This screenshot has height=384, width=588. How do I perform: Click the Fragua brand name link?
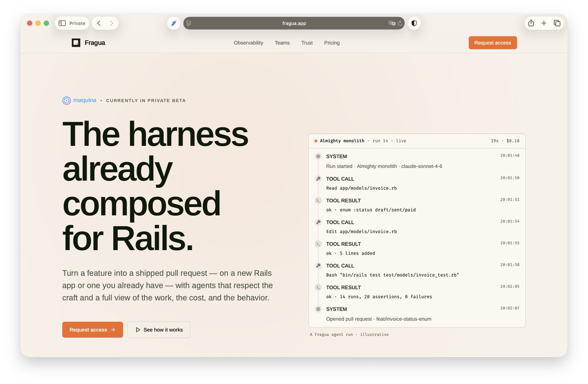[95, 43]
